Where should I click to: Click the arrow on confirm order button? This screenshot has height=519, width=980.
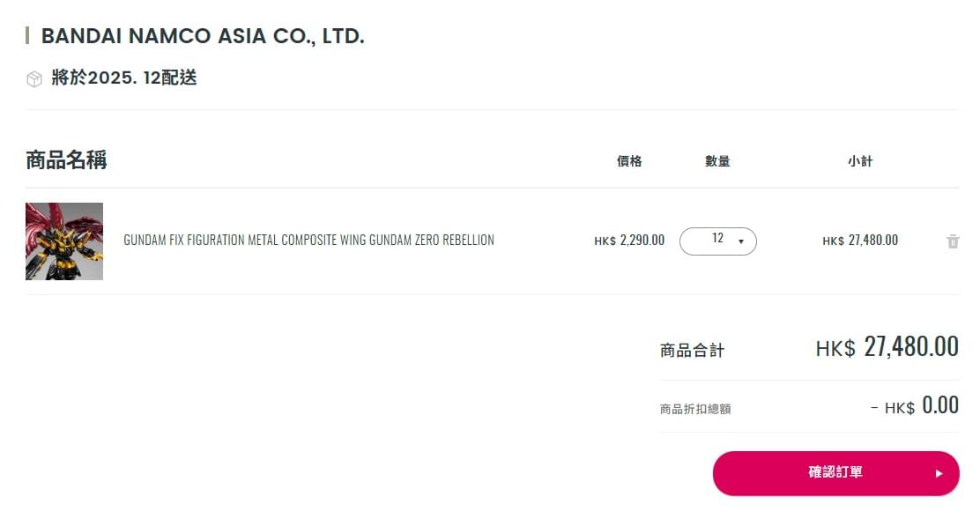click(x=939, y=473)
